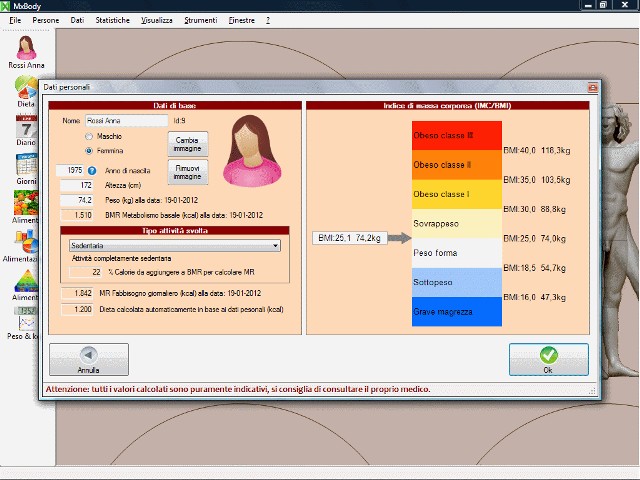The height and width of the screenshot is (480, 640).
Task: Click the Peso & kcal chart icon
Action: click(x=26, y=318)
